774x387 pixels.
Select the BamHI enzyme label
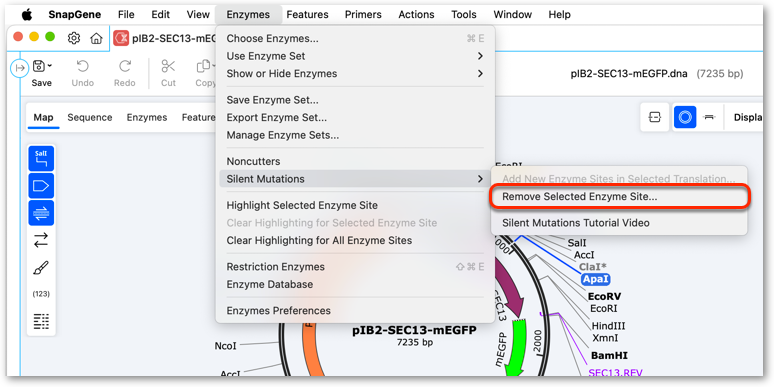[609, 355]
